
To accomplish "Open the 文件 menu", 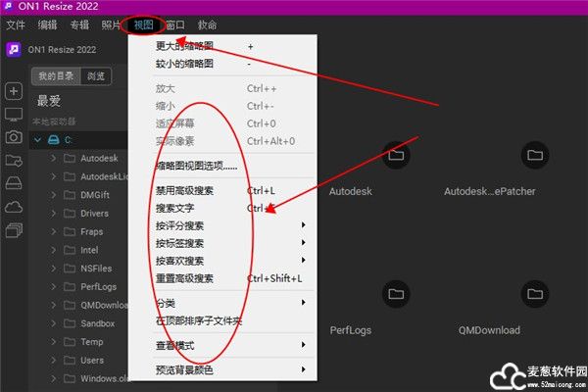I will [16, 25].
